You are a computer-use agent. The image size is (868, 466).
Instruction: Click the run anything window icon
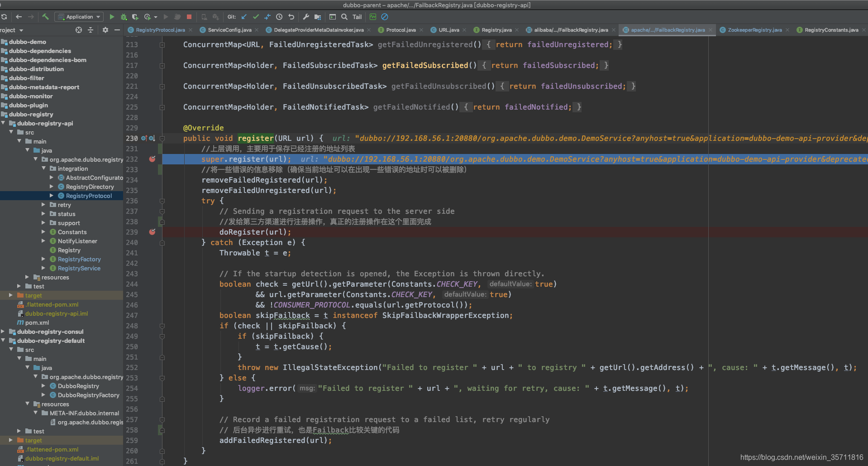(x=333, y=17)
